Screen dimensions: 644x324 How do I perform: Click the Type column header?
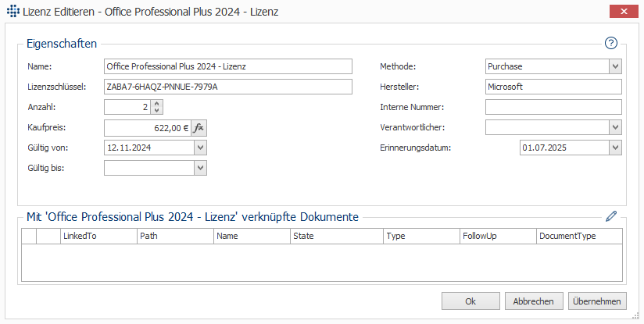421,236
